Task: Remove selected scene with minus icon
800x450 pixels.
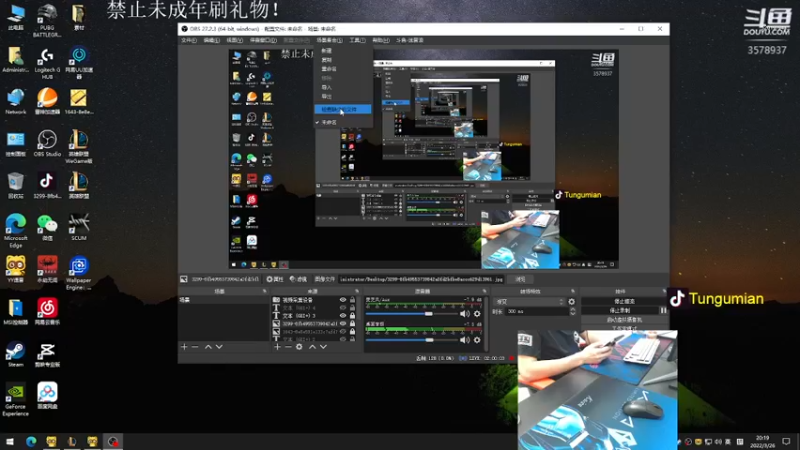Action: point(195,347)
